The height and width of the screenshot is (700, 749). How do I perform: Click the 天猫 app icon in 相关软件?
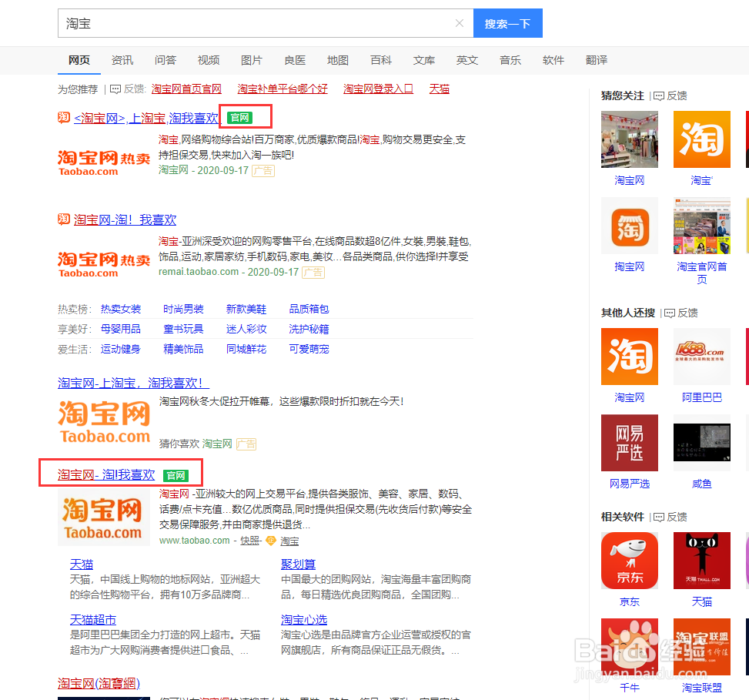[x=702, y=561]
